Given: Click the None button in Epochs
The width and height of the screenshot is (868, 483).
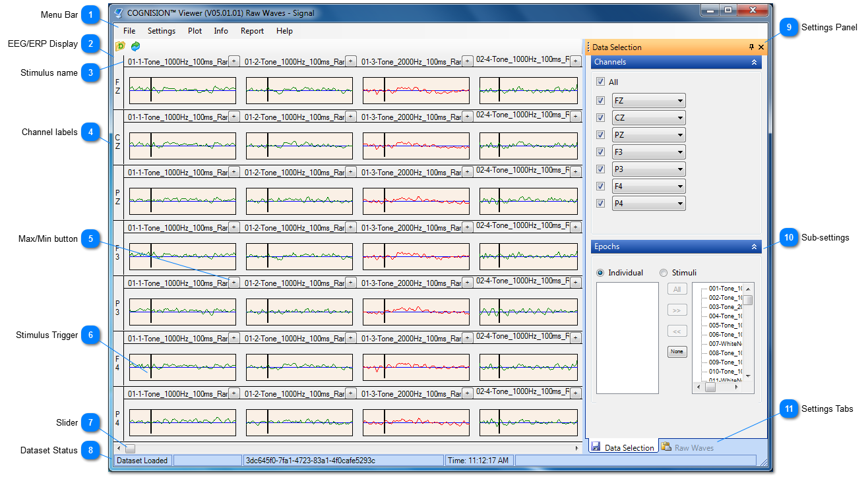Looking at the screenshot, I should (677, 352).
